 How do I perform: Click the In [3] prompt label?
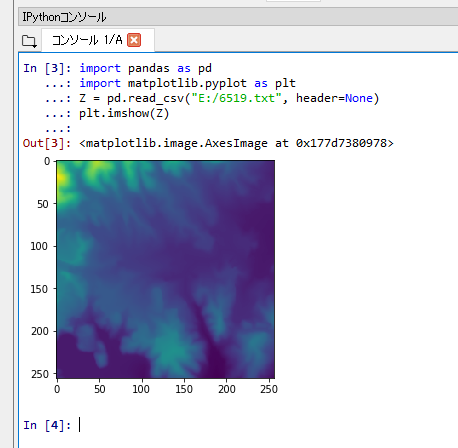tap(47, 68)
